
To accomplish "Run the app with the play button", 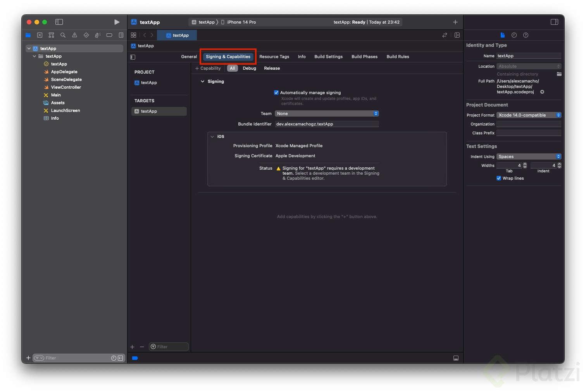I will [x=117, y=22].
